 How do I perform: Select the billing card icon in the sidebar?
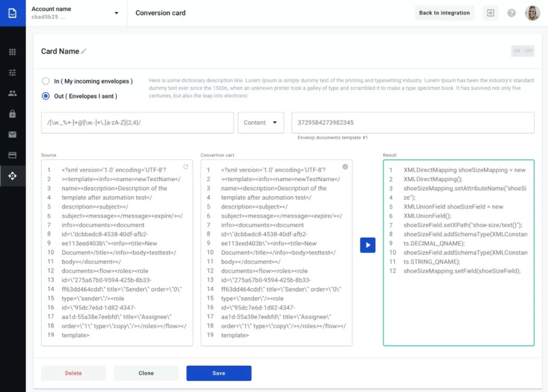point(13,155)
